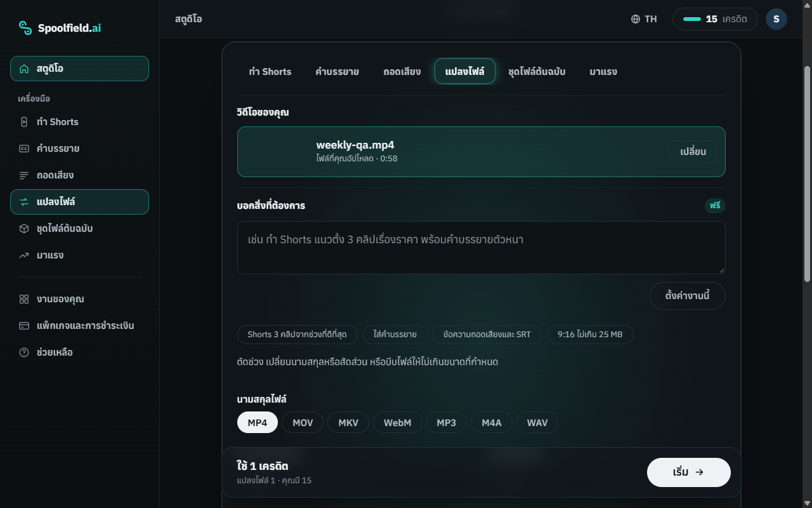Click the CC icon beside sidebar คำบรรยาย
812x508 pixels.
click(x=24, y=149)
